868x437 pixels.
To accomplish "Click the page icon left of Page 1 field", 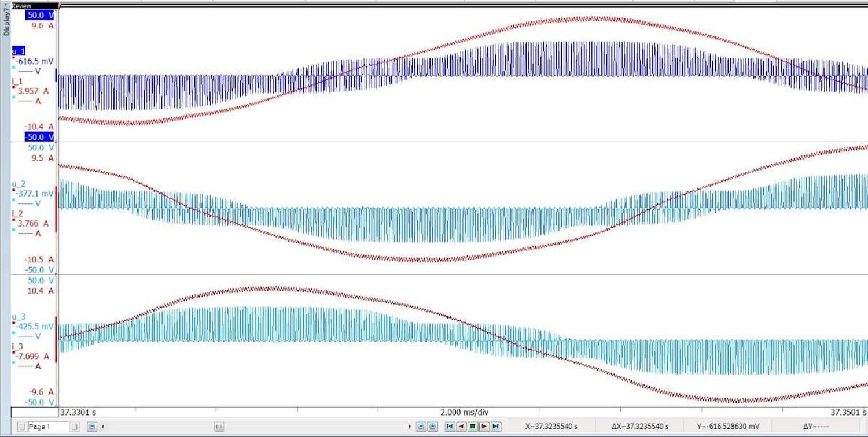I will coord(22,428).
